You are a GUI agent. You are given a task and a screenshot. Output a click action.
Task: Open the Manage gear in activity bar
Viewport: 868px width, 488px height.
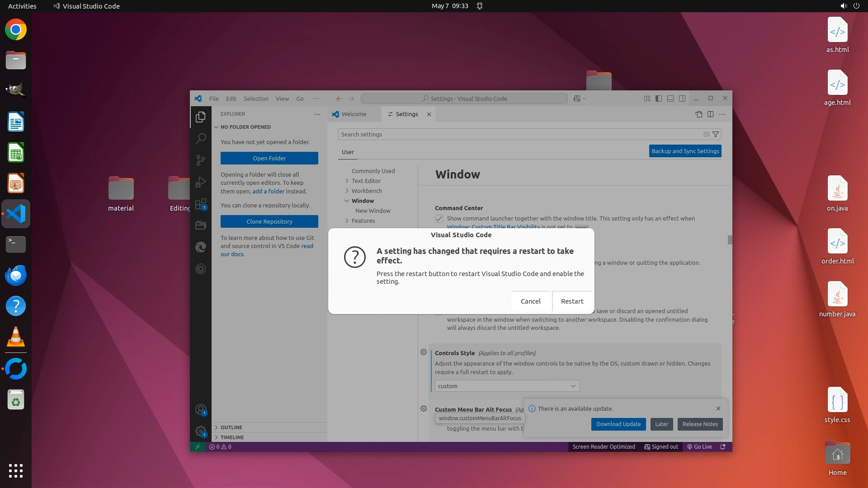click(x=201, y=431)
